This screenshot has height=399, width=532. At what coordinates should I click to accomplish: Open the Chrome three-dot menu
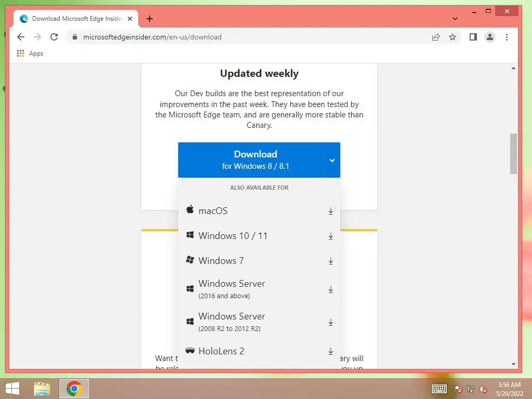click(x=507, y=37)
